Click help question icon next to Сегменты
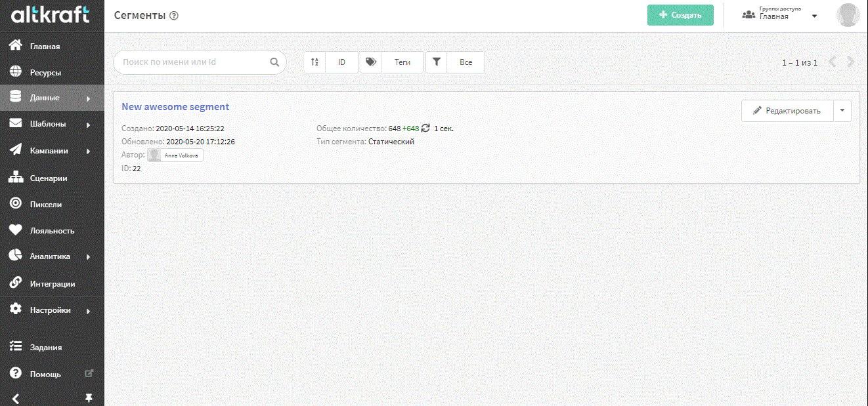Screen dimensions: 868x406 (x=173, y=16)
